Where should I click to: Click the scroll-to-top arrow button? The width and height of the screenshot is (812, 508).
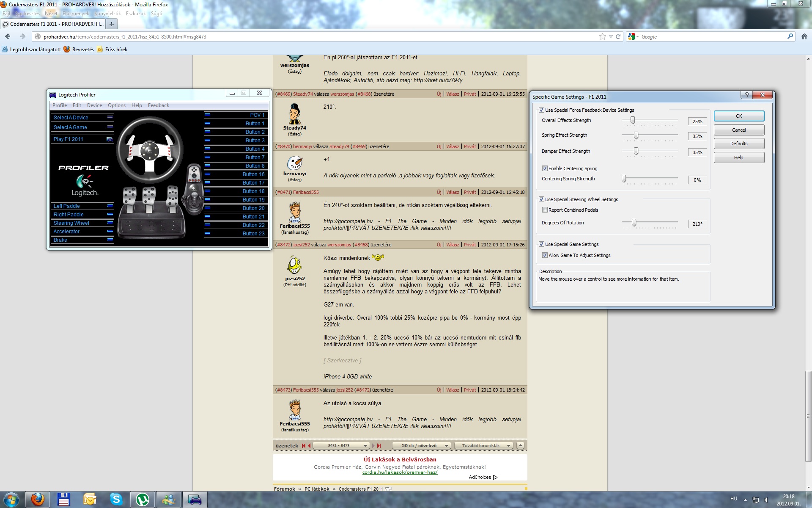pos(521,445)
